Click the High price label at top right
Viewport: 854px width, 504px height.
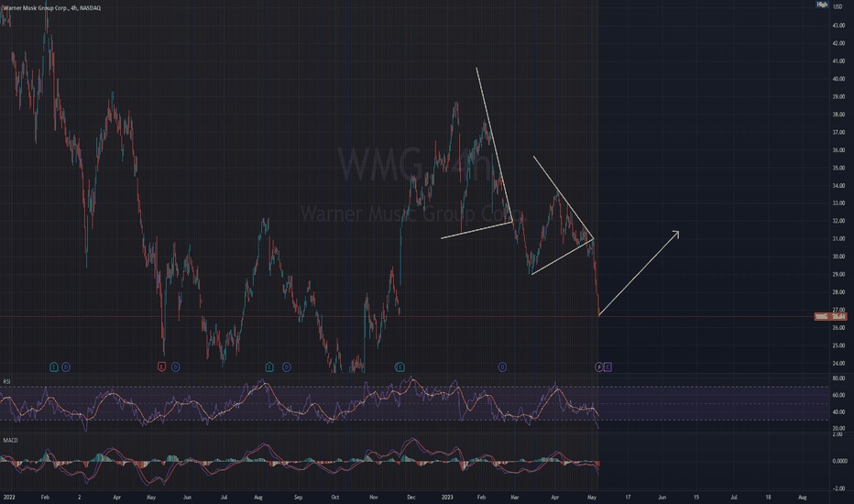(x=822, y=5)
